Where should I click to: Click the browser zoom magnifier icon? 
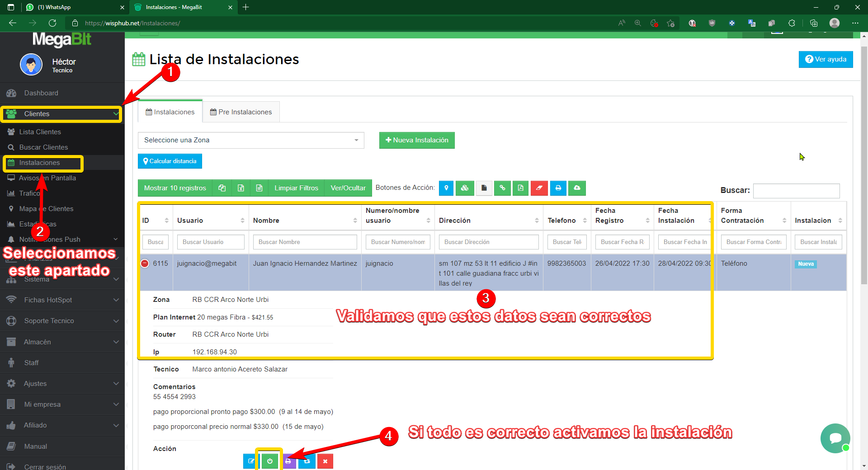tap(638, 23)
